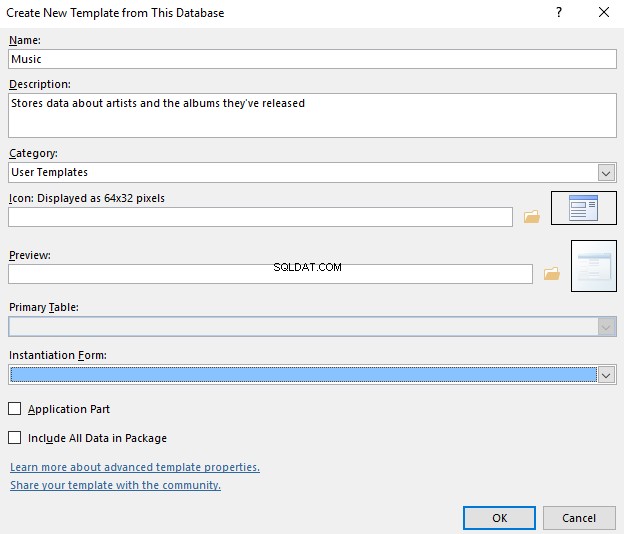Check Include All Data in Package
This screenshot has width=624, height=534.
[x=15, y=438]
